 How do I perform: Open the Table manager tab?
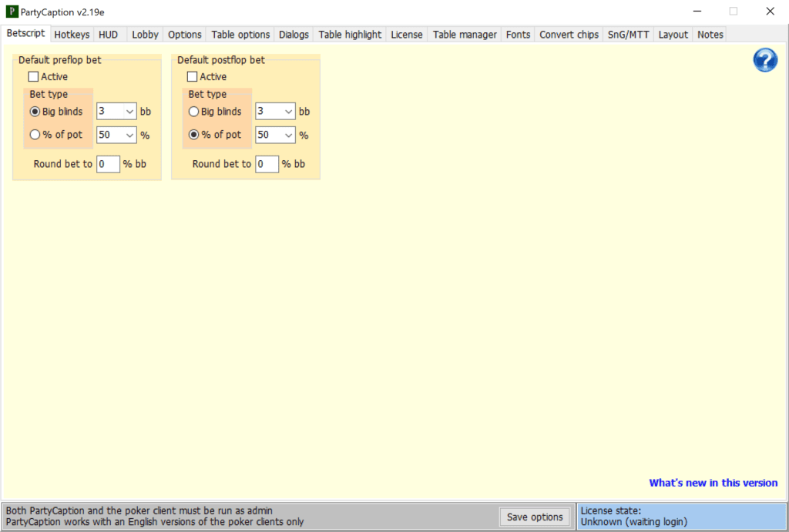[465, 34]
